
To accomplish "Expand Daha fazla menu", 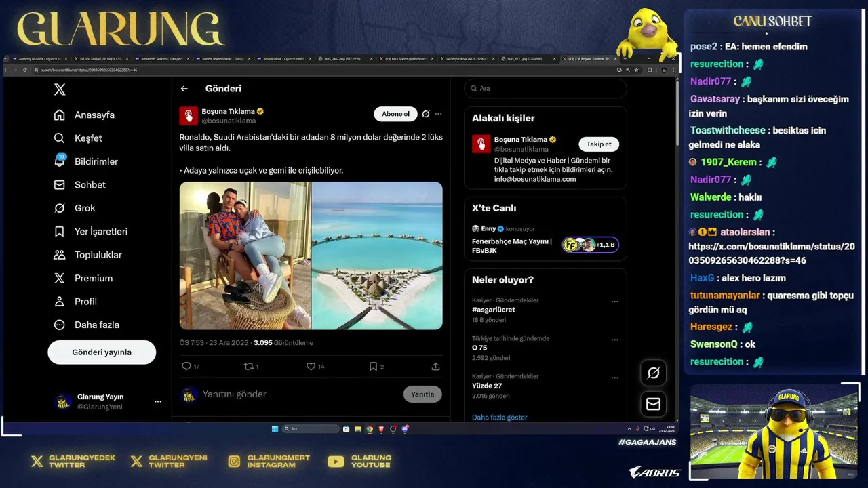I will click(87, 325).
